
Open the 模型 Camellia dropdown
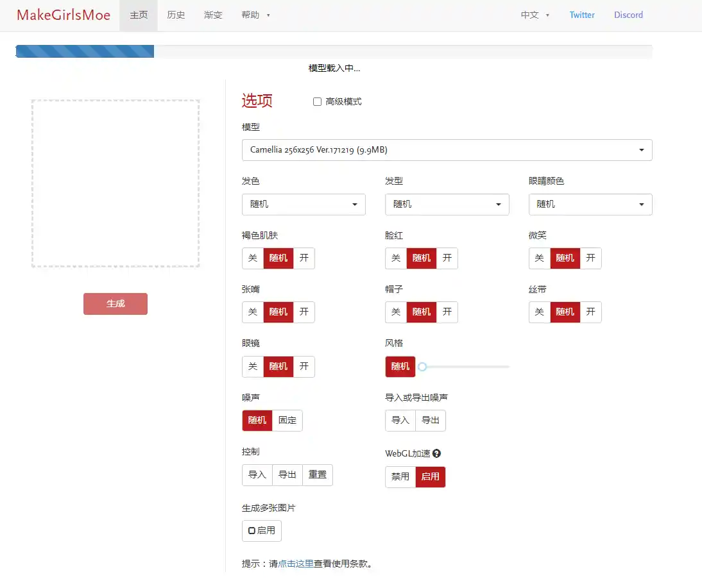point(447,150)
